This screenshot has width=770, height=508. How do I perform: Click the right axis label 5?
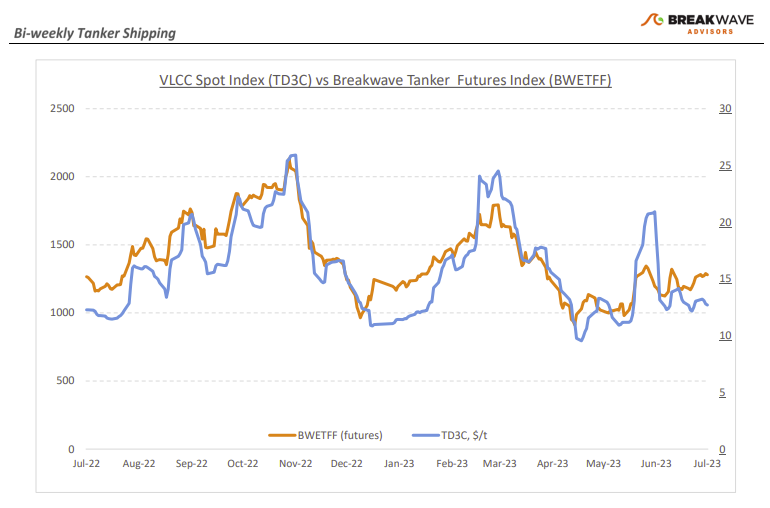tap(722, 392)
